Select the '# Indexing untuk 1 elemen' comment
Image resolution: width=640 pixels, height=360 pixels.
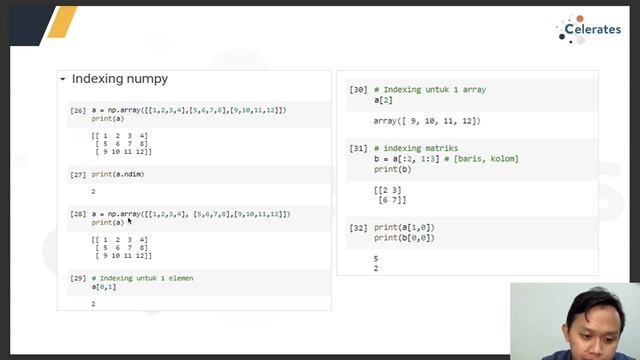click(x=142, y=278)
